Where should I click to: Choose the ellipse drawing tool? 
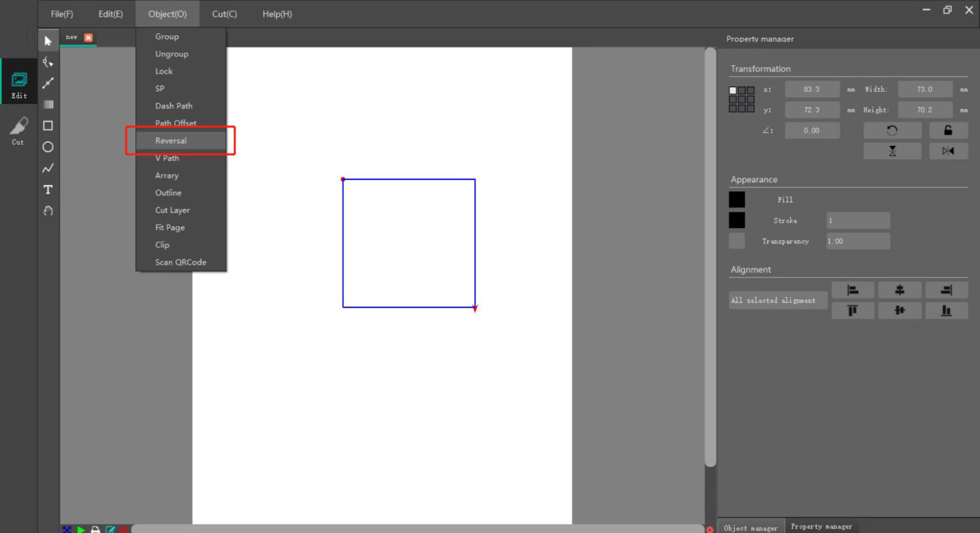coord(48,147)
